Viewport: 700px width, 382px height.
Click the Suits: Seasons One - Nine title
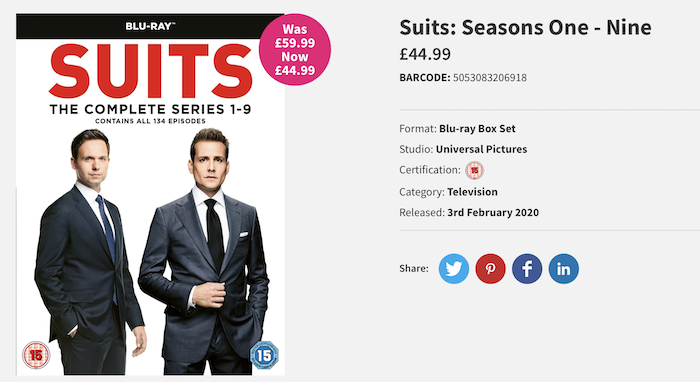[525, 27]
